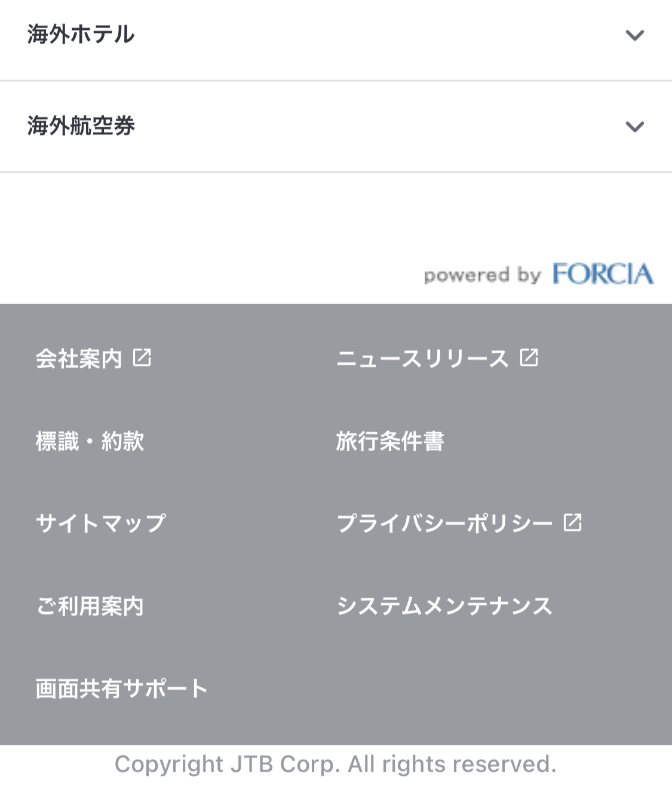Go to 標識・約款 page
The image size is (672, 789).
[90, 441]
